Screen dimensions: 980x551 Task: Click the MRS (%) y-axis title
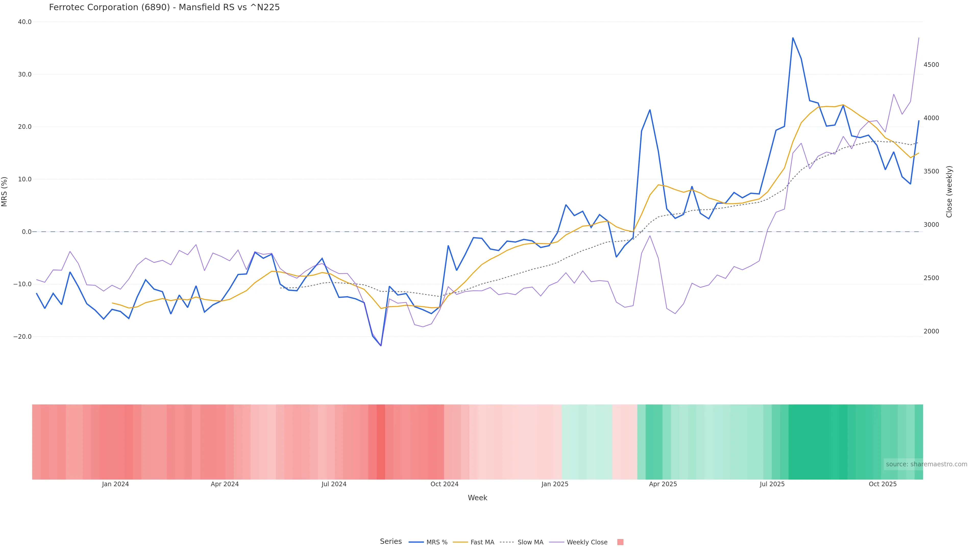pos(5,192)
